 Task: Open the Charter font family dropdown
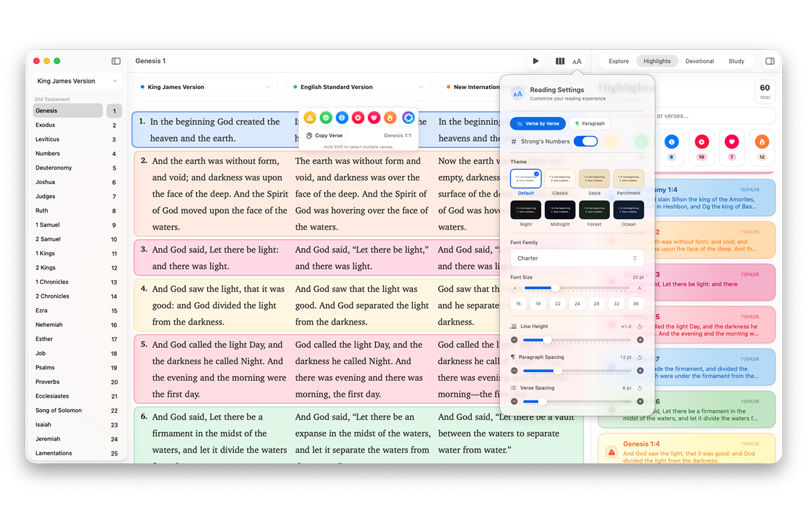577,258
